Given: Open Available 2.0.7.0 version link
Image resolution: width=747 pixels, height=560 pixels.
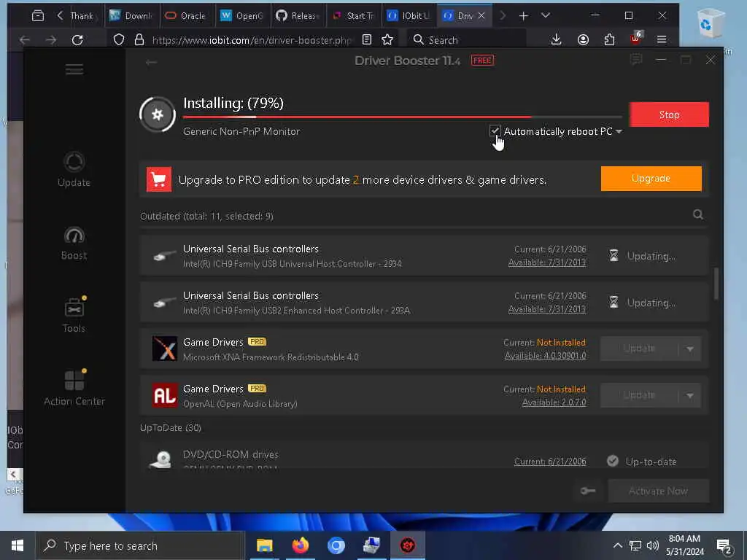Looking at the screenshot, I should 554,402.
